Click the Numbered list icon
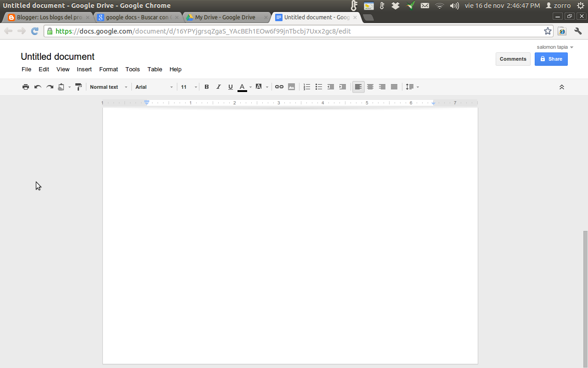Image resolution: width=588 pixels, height=368 pixels. click(x=306, y=86)
